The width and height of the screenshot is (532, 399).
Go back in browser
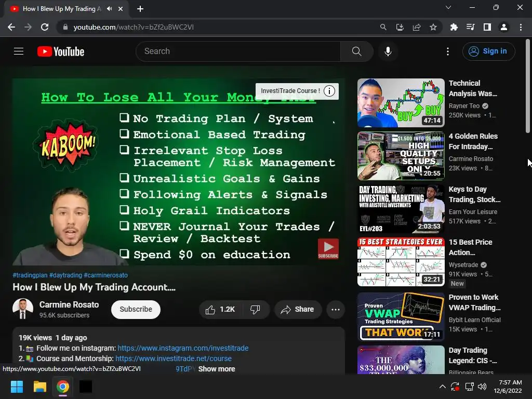(11, 27)
